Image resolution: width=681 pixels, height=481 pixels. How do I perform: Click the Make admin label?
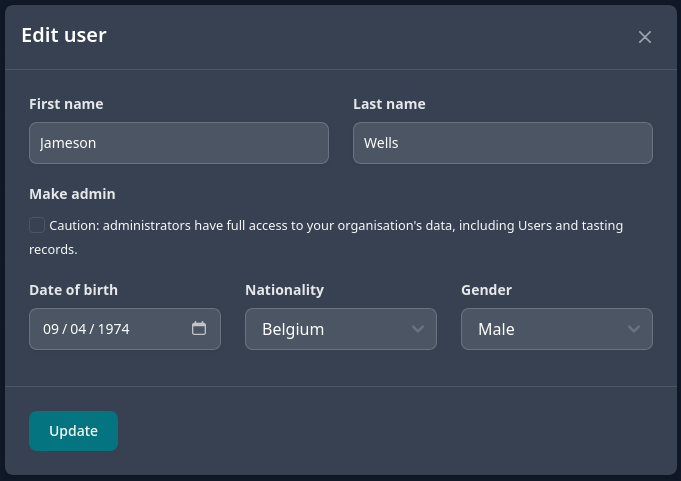pos(72,194)
